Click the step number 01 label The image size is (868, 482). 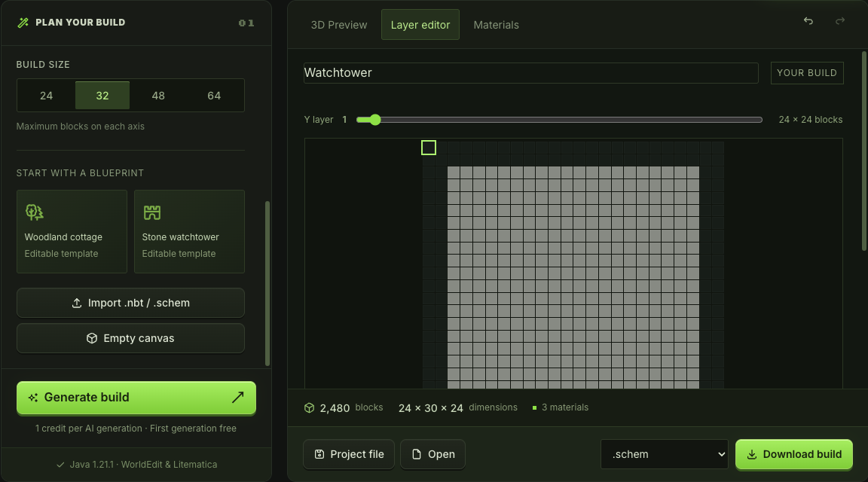pyautogui.click(x=246, y=23)
